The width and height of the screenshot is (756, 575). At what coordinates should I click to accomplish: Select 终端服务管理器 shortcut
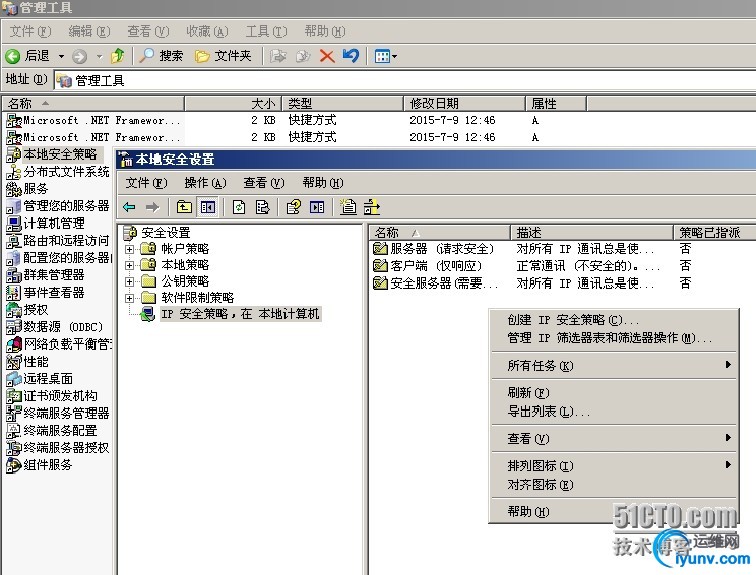click(58, 414)
